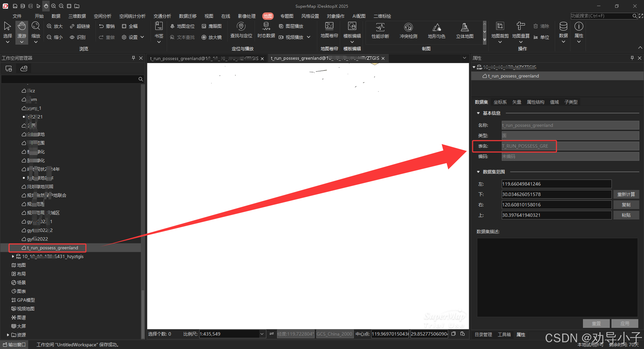Switch to the 目录管理 bottom tab
Viewport: 644px width, 349px height.
(483, 335)
